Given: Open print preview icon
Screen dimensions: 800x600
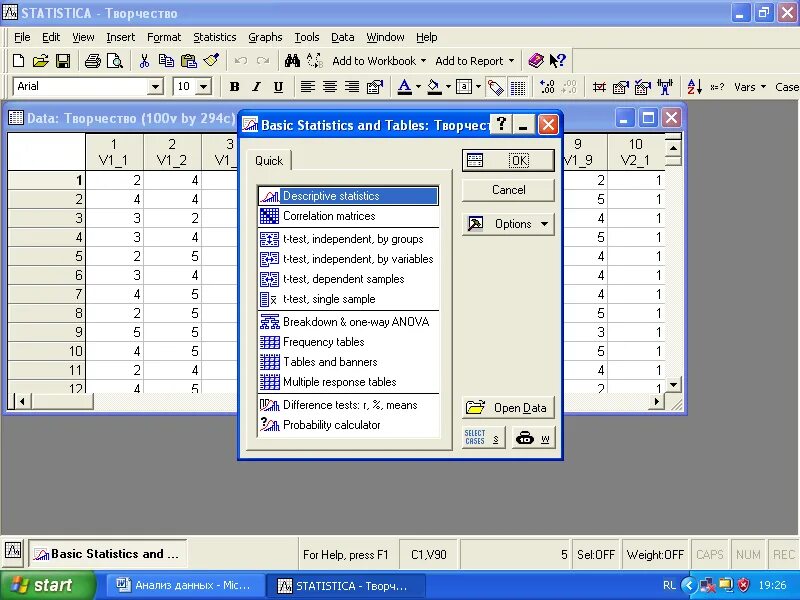Looking at the screenshot, I should [115, 61].
